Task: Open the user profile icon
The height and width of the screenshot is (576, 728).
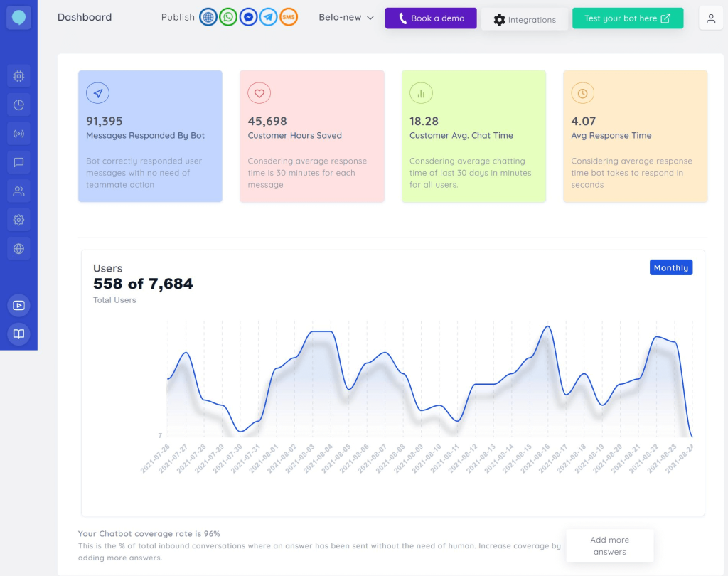Action: 711,18
